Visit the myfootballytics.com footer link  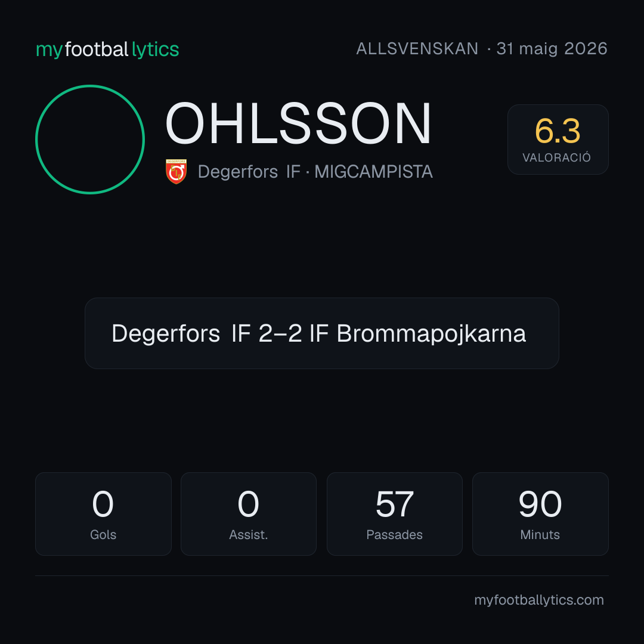(539, 600)
